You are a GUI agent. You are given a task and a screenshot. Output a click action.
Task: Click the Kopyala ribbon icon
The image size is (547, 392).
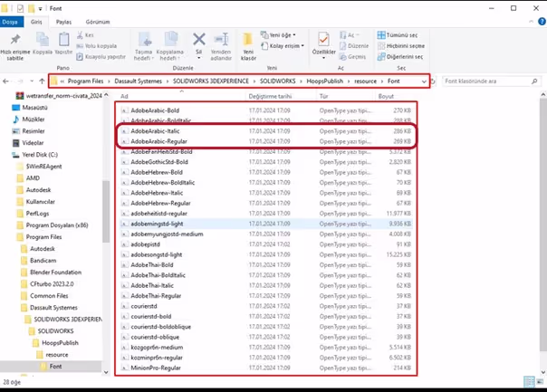click(x=43, y=40)
